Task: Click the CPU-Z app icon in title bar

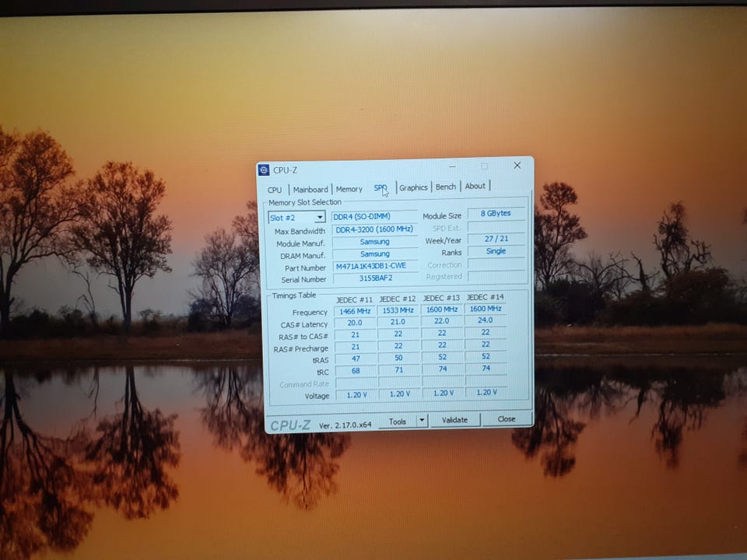Action: point(265,170)
